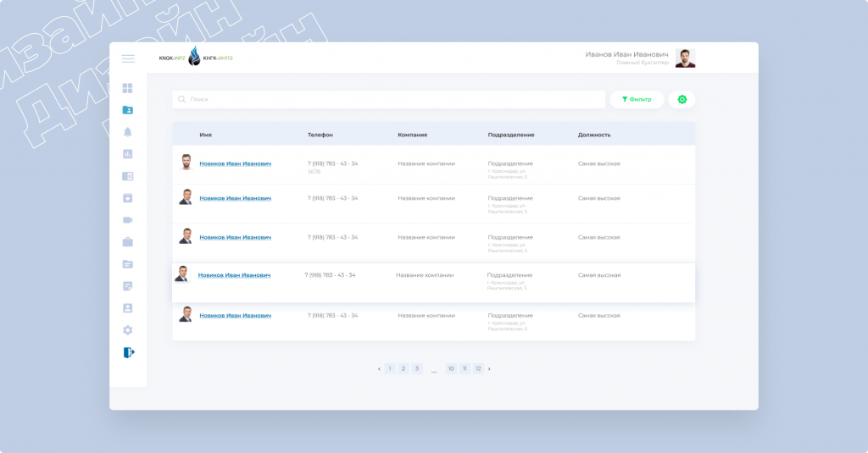
Task: Select the briefcase icon in sidebar
Action: [128, 242]
